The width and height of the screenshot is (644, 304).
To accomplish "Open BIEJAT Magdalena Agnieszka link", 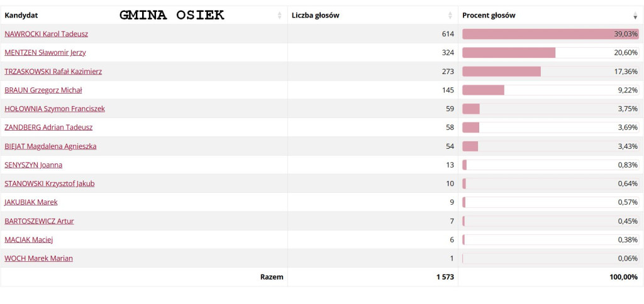I will (51, 146).
